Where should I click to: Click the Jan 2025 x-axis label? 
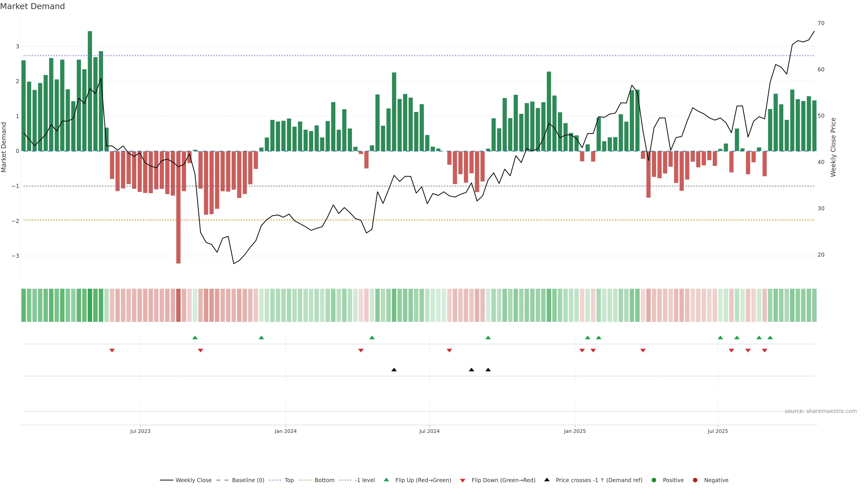click(575, 431)
